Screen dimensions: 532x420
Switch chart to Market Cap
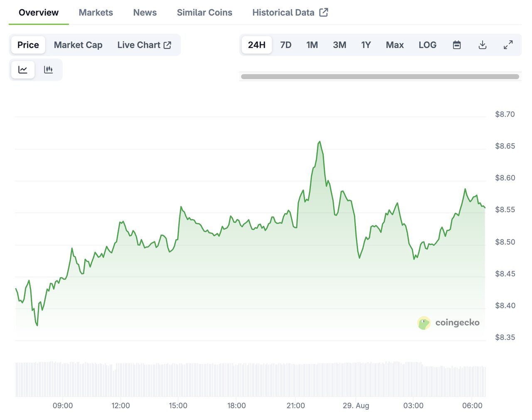[x=78, y=45]
